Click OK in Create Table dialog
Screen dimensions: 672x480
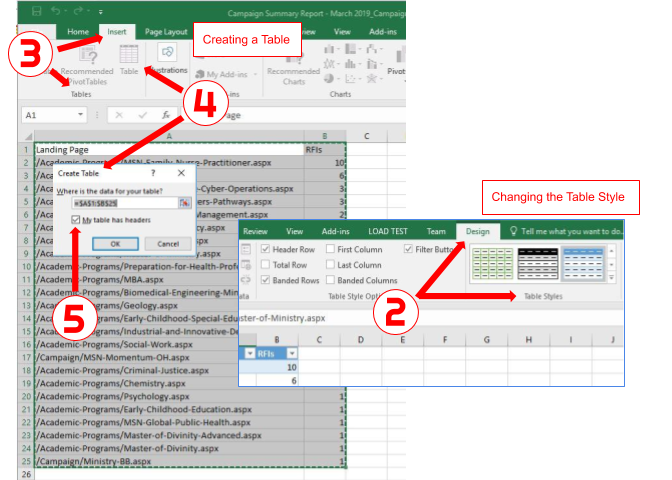point(115,243)
